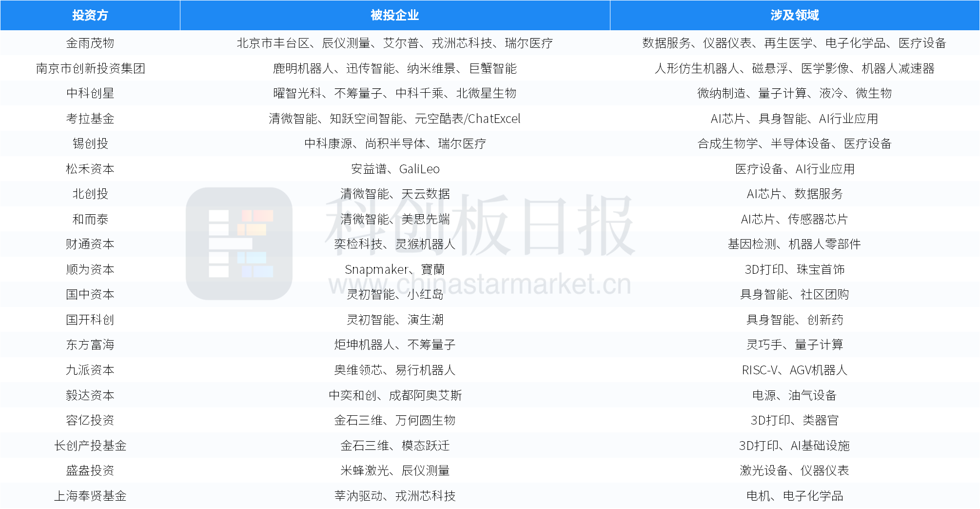This screenshot has height=509, width=980.
Task: Select cell 3D打印、类器官
Action: 795,420
